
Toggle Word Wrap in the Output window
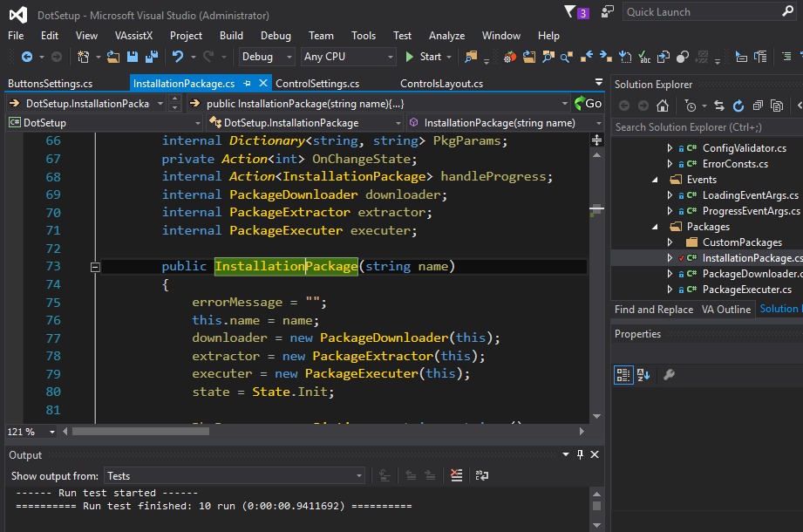click(x=481, y=475)
